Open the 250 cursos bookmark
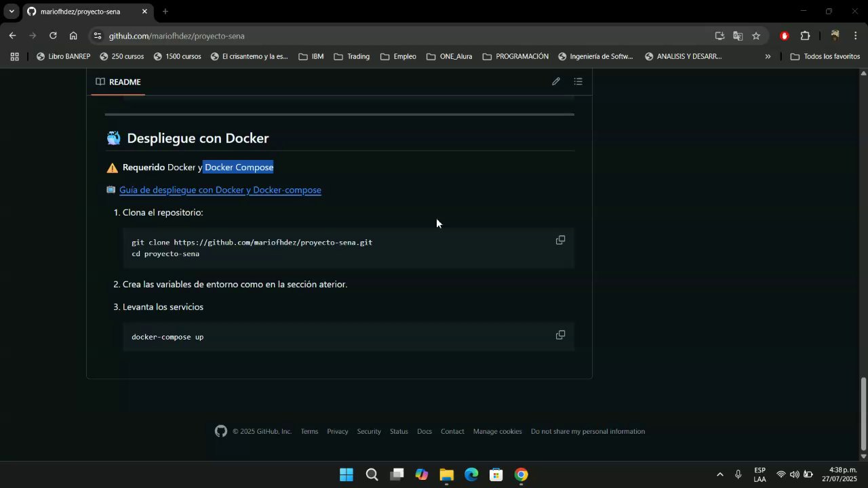 click(x=122, y=57)
